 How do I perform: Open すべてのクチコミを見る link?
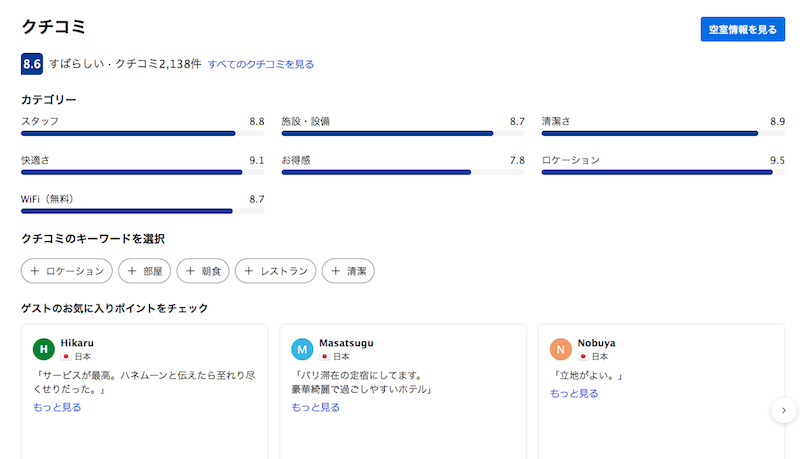261,64
